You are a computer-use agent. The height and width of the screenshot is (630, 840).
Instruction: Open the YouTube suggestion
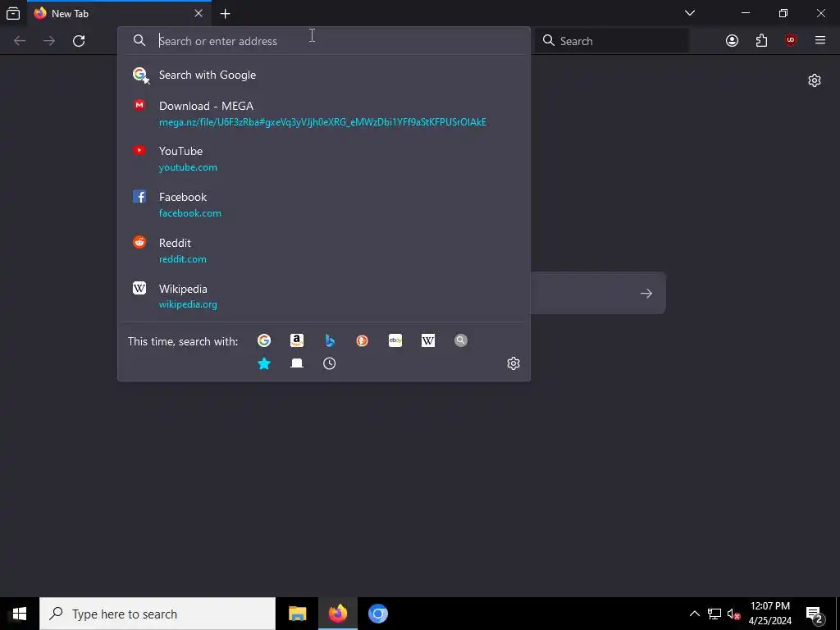[x=324, y=158]
